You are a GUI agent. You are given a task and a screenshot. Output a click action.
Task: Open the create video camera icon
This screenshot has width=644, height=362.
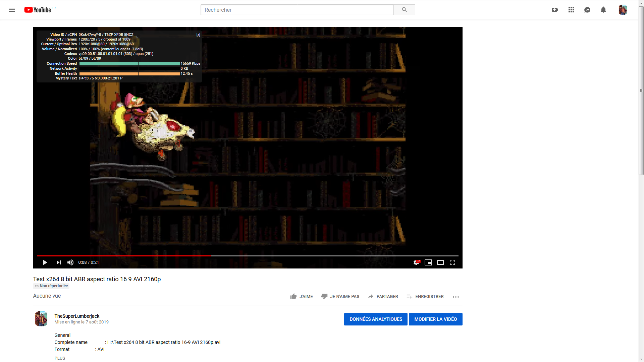pyautogui.click(x=555, y=10)
